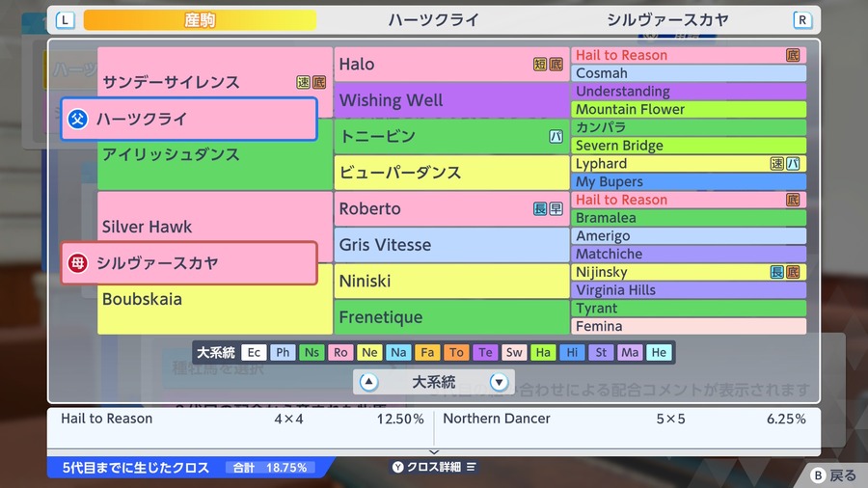Select the dam シルヴァースカヤ cell
The width and height of the screenshot is (868, 488).
(x=189, y=263)
